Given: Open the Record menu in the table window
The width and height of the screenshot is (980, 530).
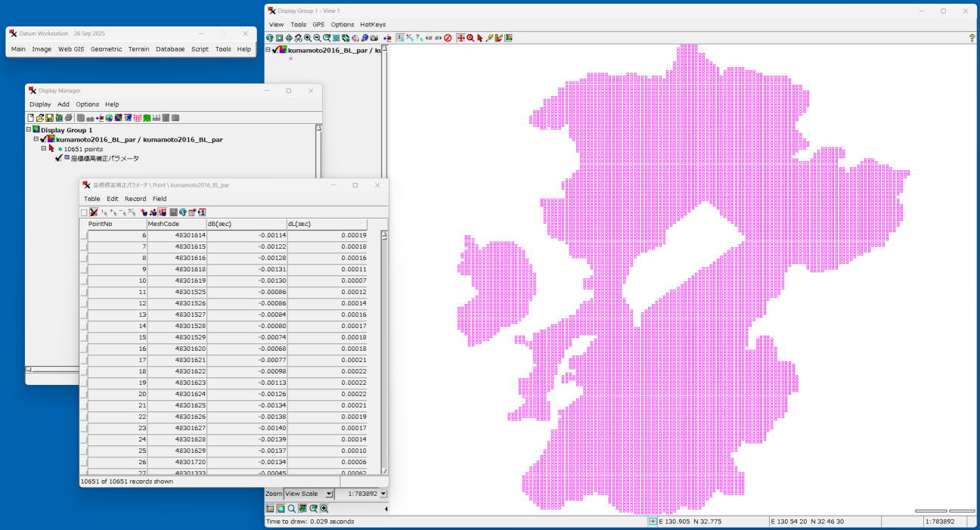Looking at the screenshot, I should [135, 199].
